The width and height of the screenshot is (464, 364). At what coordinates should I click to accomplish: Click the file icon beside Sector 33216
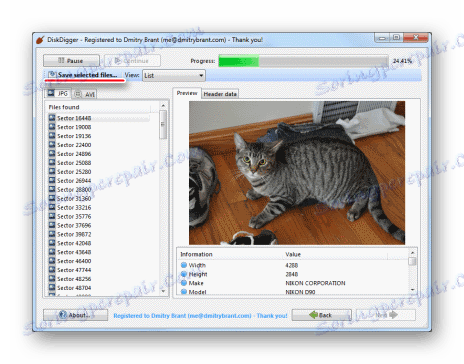[52, 207]
